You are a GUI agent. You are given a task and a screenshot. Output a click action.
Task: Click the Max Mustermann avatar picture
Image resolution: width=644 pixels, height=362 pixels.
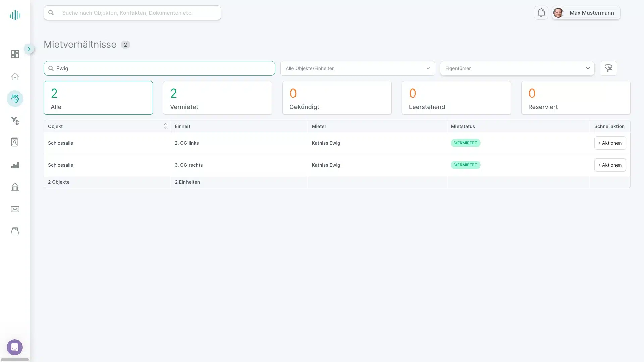click(x=558, y=13)
